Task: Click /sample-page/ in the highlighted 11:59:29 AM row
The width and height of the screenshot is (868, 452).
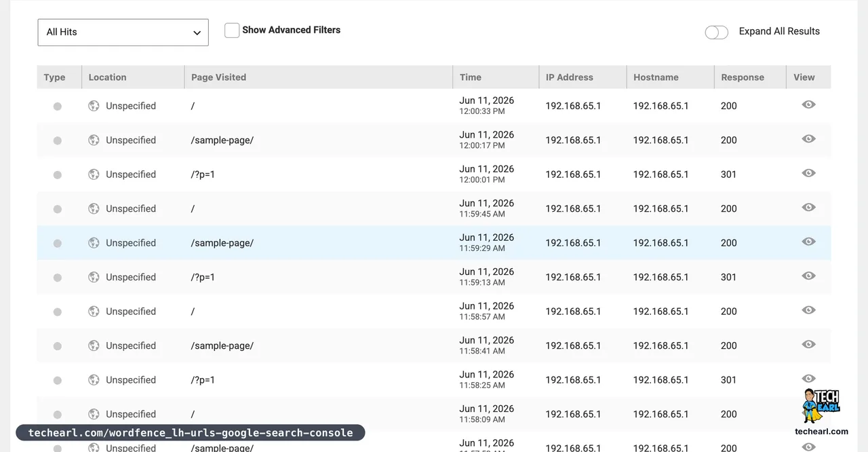Action: pyautogui.click(x=222, y=243)
